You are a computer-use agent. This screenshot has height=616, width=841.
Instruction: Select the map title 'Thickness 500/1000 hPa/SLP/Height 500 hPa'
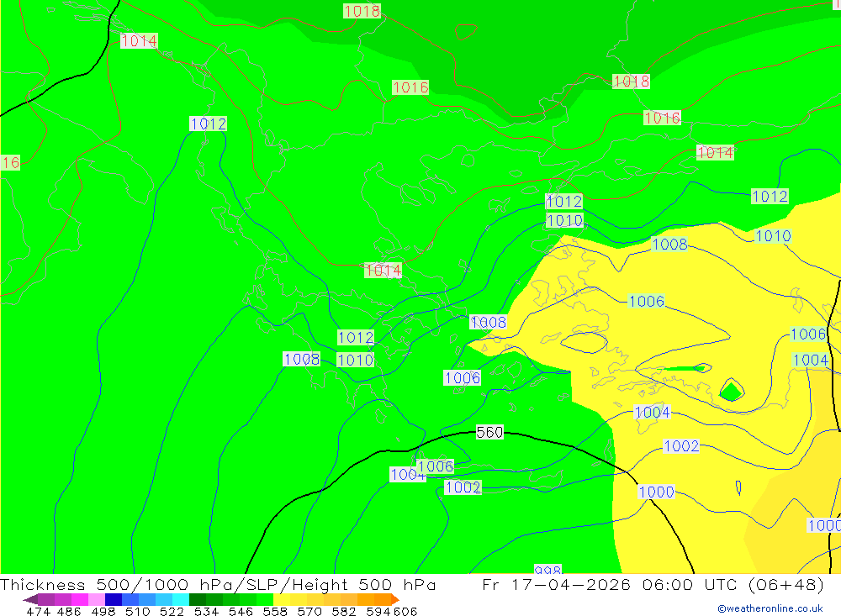point(218,584)
